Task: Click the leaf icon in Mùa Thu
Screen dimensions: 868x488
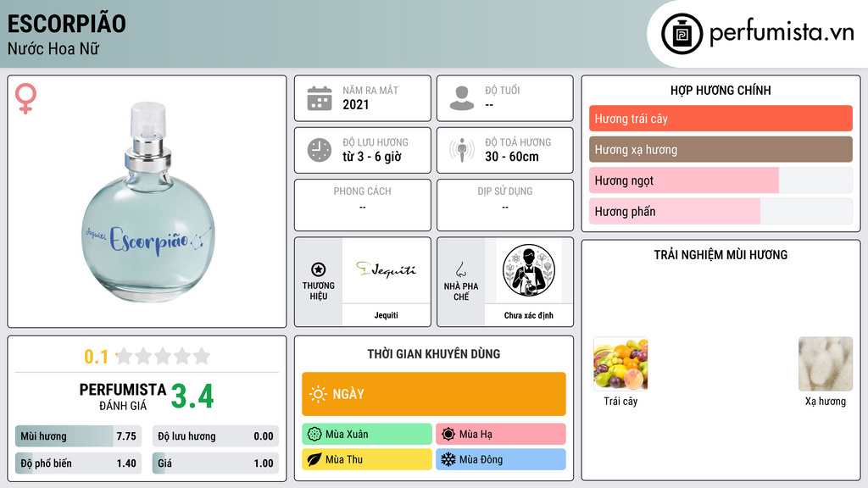Action: click(x=314, y=459)
